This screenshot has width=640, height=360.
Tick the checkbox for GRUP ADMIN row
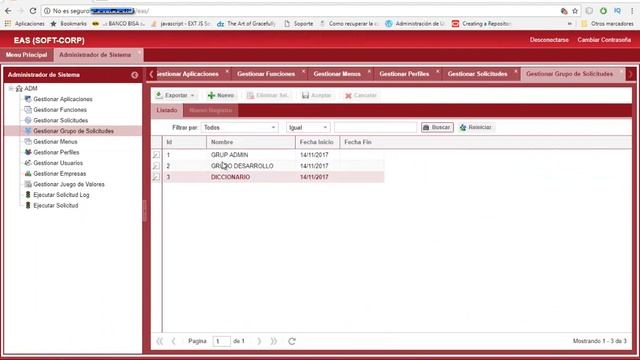tap(156, 155)
